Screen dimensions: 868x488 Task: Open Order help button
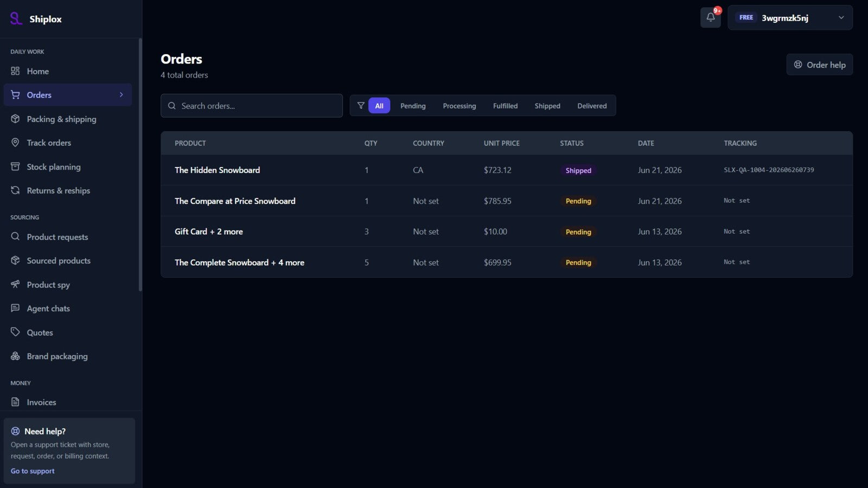819,65
